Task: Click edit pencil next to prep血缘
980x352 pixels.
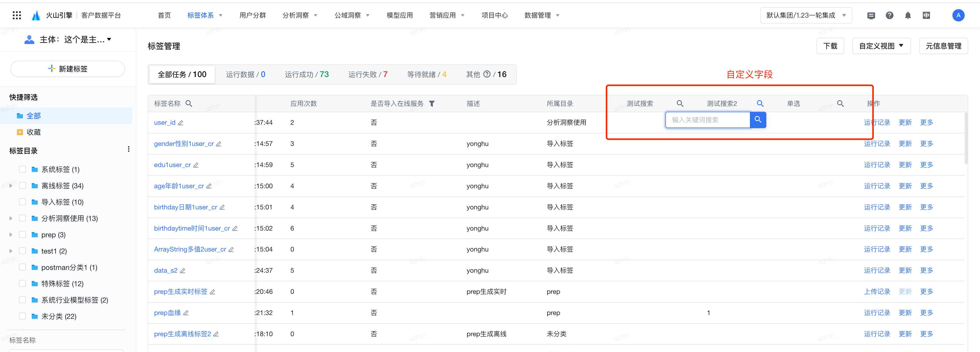Action: 186,313
